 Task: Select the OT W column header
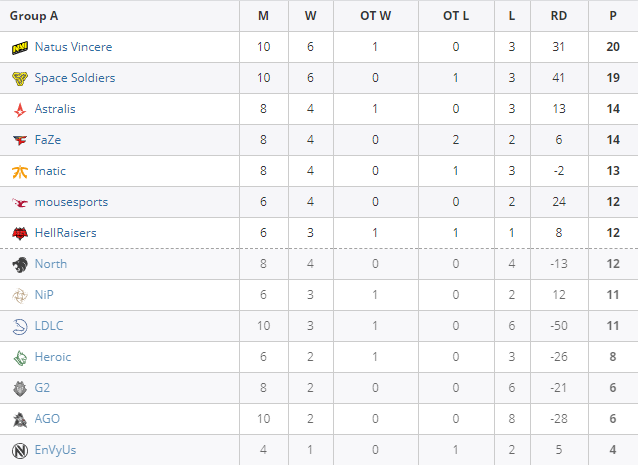[x=375, y=16]
